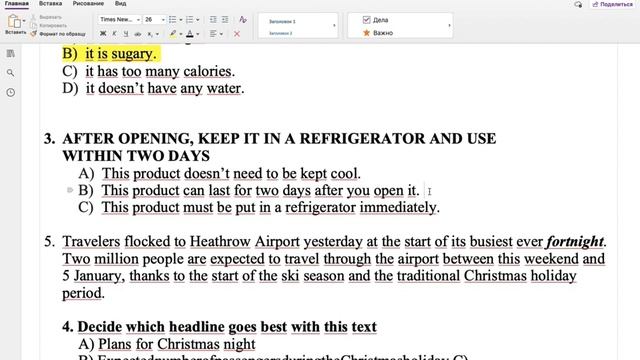Apply numbered list

(x=189, y=20)
